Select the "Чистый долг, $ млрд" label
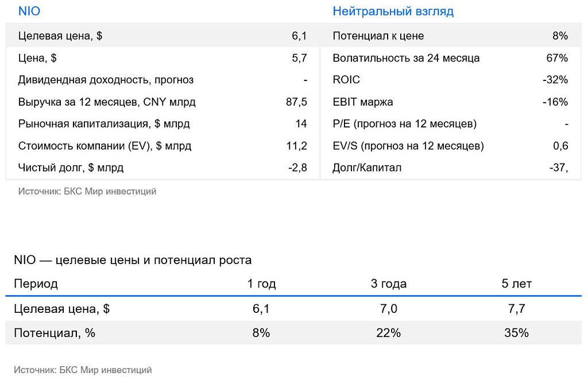The width and height of the screenshot is (588, 380). 71,168
